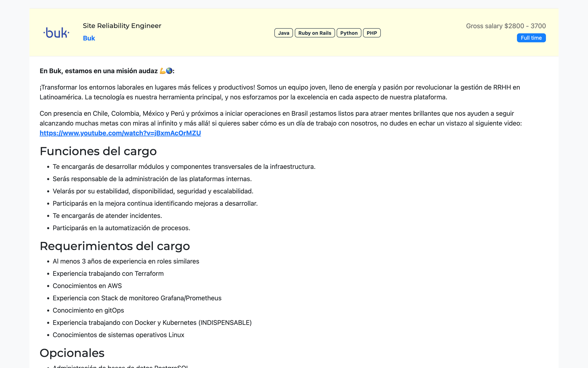Click the Requerimientos del cargo heading
588x368 pixels.
click(115, 246)
